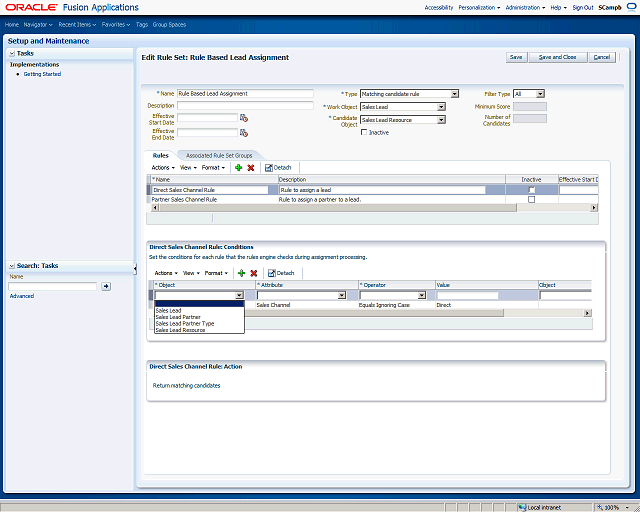
Task: Detach the Conditions table
Action: pos(281,273)
